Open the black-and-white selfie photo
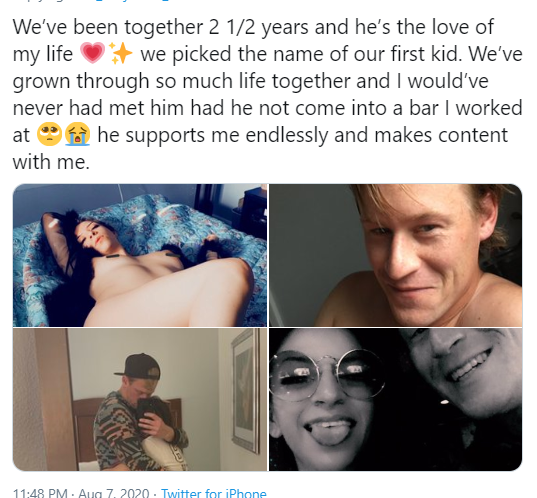 [x=396, y=399]
